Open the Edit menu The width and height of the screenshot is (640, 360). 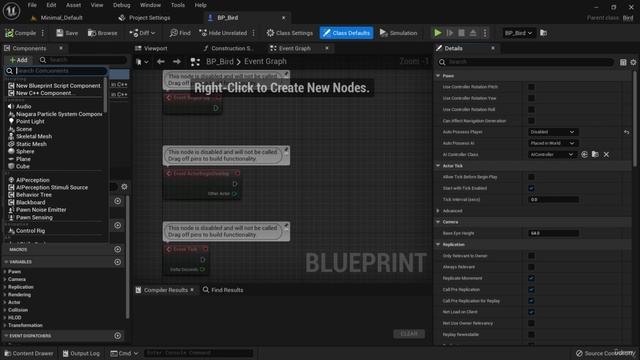[x=51, y=5]
